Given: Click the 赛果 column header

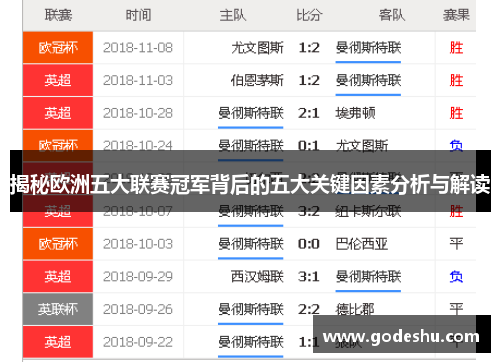Looking at the screenshot, I should (456, 15).
